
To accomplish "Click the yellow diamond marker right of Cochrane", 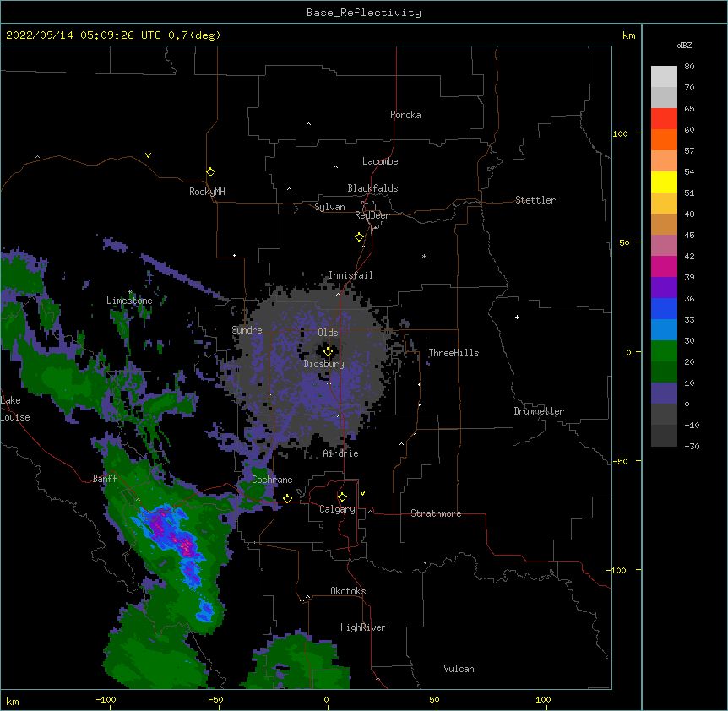I will tap(287, 498).
